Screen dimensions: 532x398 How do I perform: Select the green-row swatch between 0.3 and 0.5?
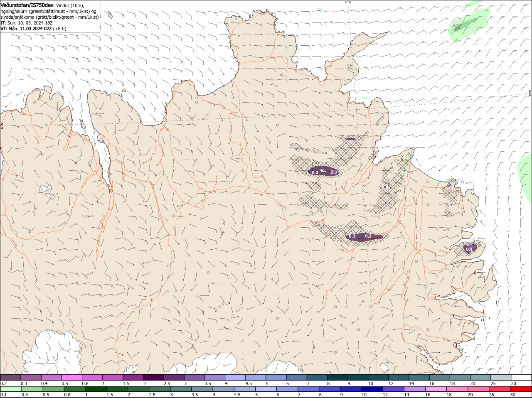tap(32, 389)
